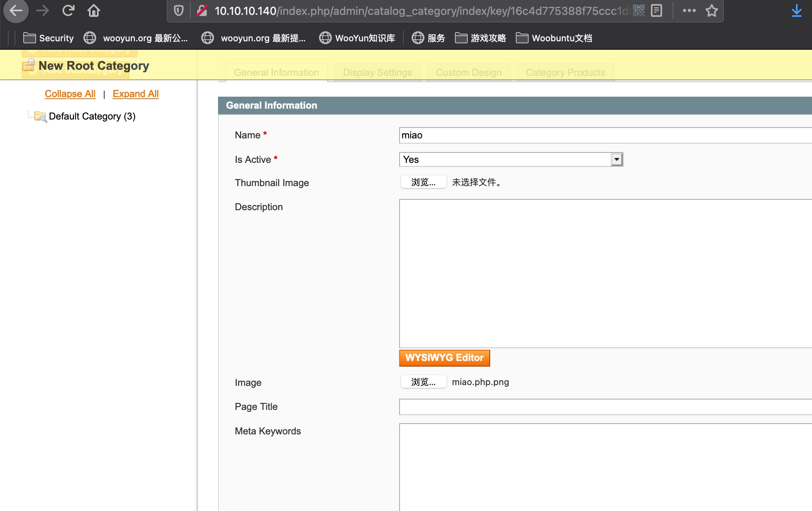Go to browser home page icon
The image size is (812, 511).
(x=94, y=10)
